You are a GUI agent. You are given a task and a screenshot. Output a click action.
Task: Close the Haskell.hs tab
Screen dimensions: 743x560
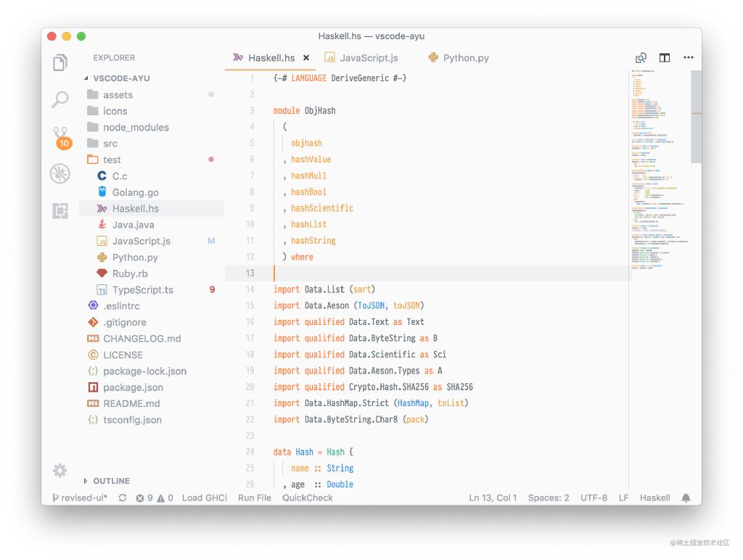[x=306, y=58]
